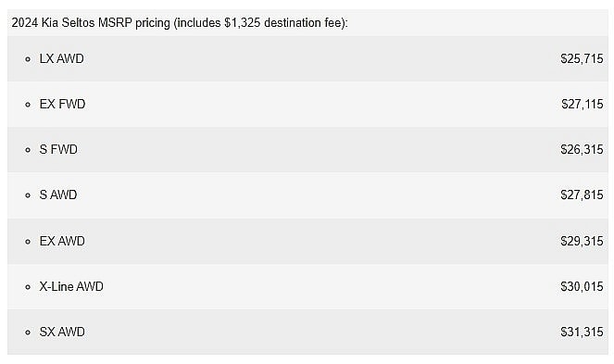The height and width of the screenshot is (364, 614).
Task: Click the bullet beside SX AWD
Action: click(28, 333)
